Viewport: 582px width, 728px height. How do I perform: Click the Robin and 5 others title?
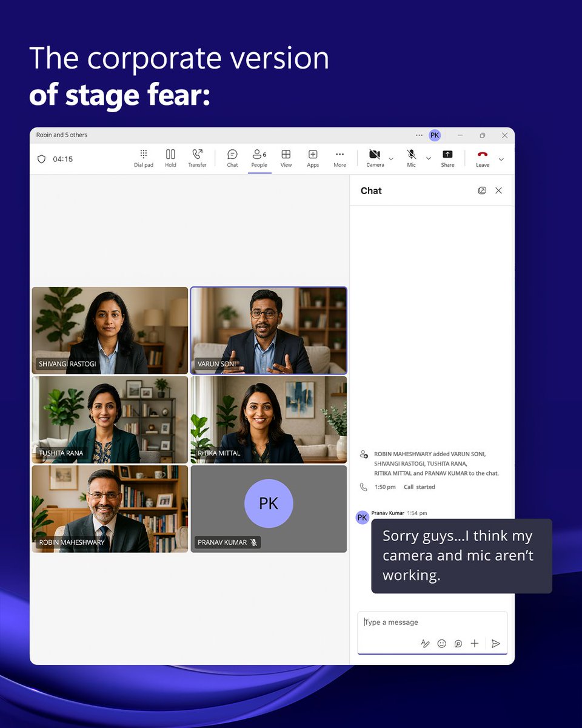[62, 135]
